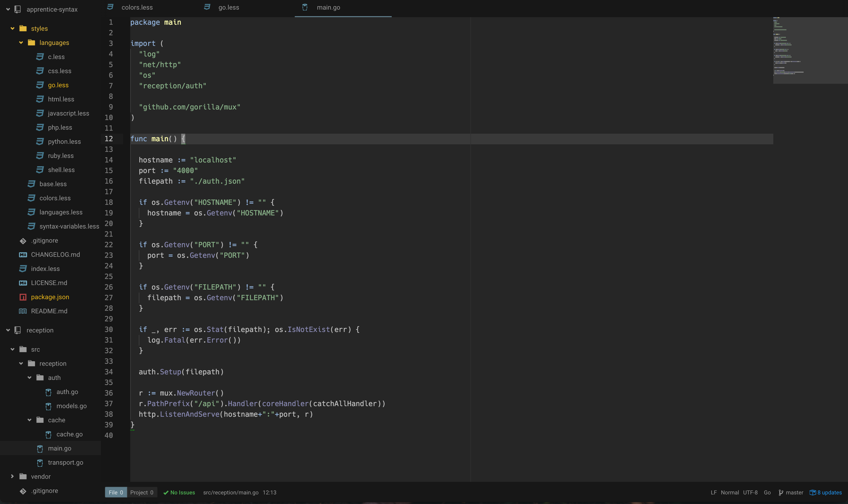This screenshot has width=848, height=504.
Task: Open the go.less tab
Action: click(x=228, y=8)
